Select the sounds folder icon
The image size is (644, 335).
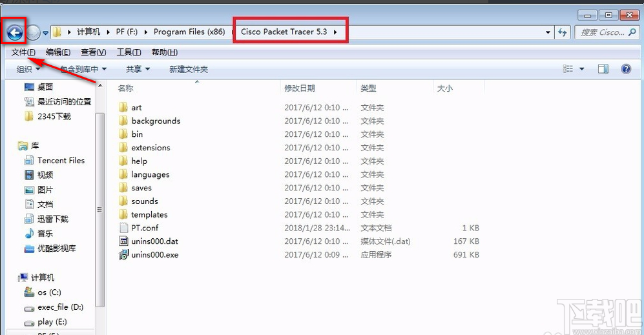click(x=123, y=201)
